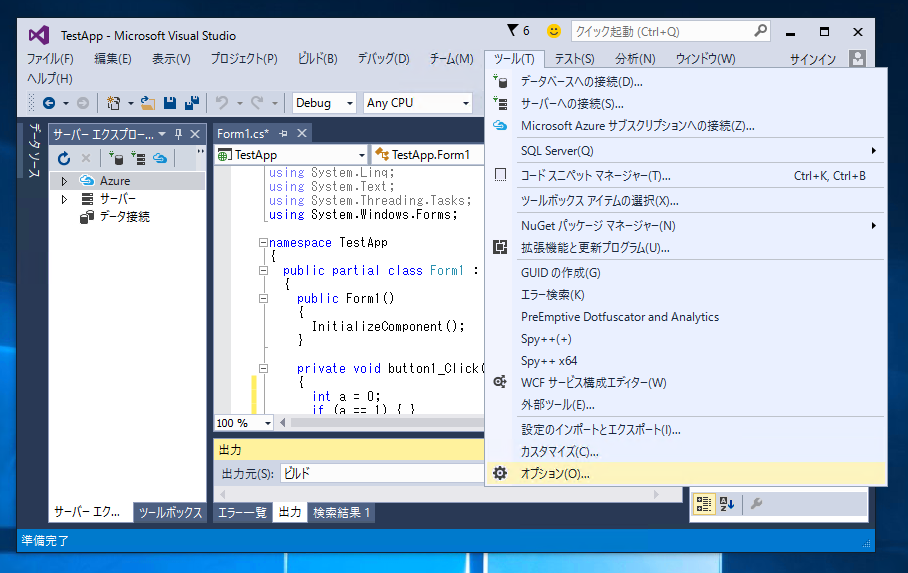Collapse the button1_Click method block
908x573 pixels.
tap(263, 368)
